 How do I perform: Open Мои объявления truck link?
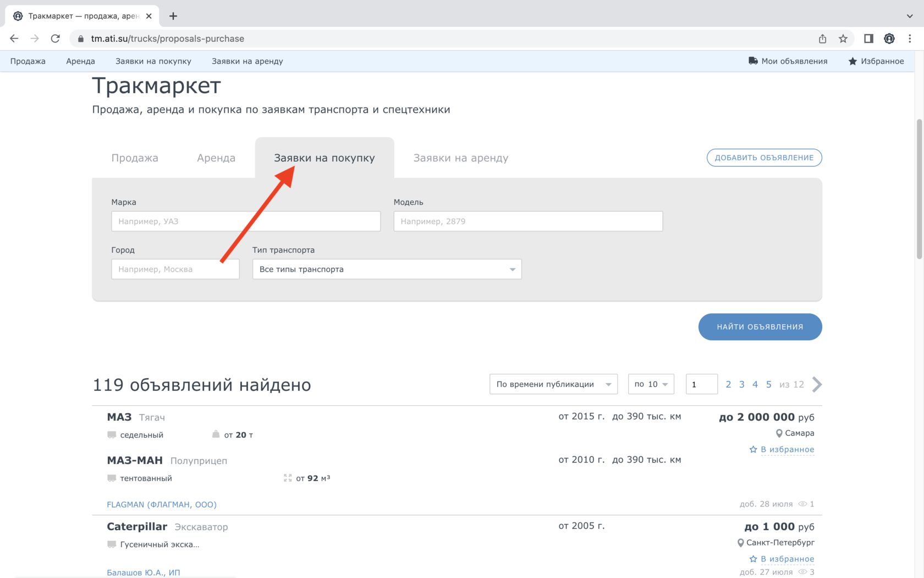point(788,61)
